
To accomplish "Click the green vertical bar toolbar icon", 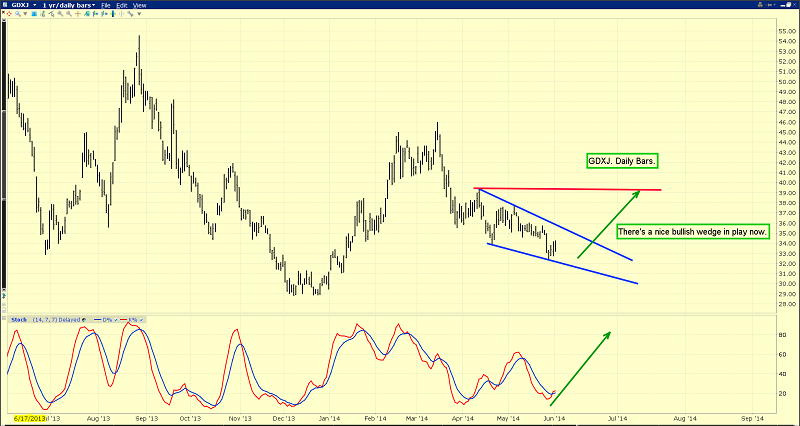I will point(113,14).
